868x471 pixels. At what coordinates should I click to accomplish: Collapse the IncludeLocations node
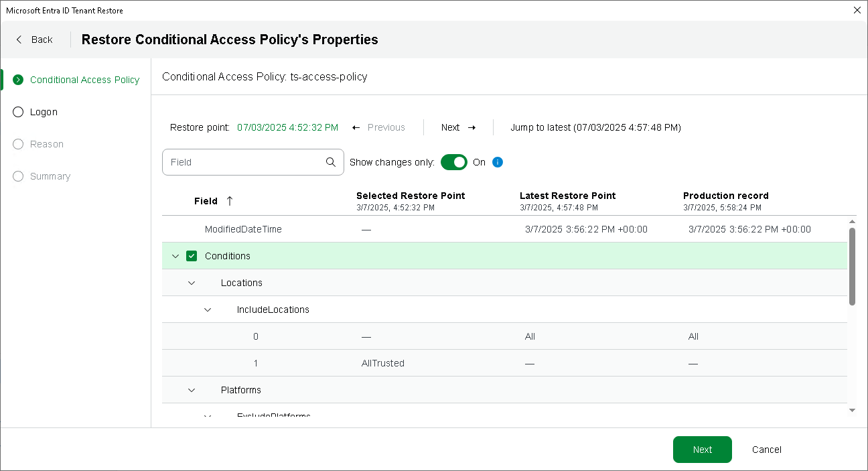[208, 310]
